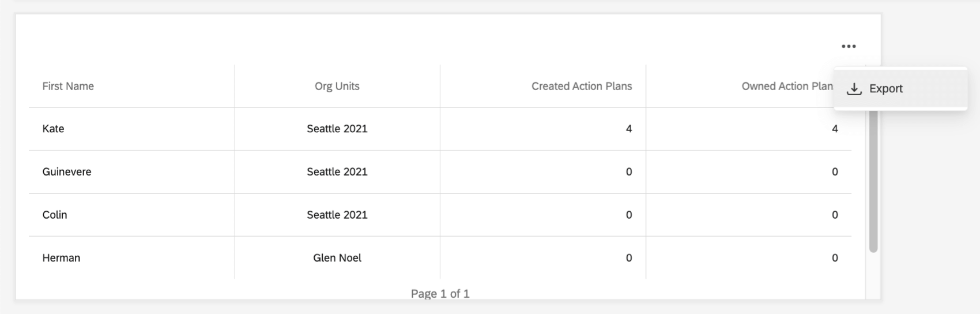Open the three-dot widget options menu
980x314 pixels.
(849, 46)
